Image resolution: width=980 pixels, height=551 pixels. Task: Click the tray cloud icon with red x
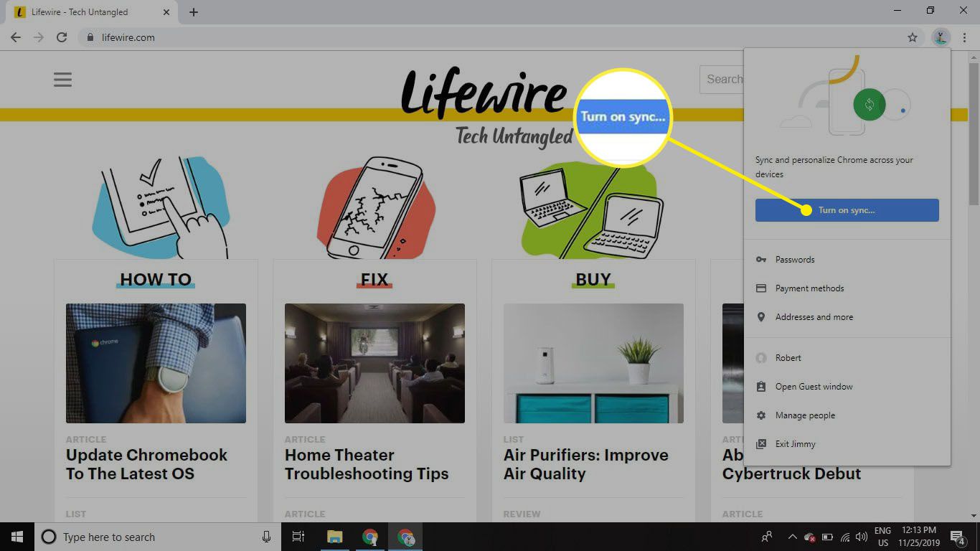[x=809, y=537]
